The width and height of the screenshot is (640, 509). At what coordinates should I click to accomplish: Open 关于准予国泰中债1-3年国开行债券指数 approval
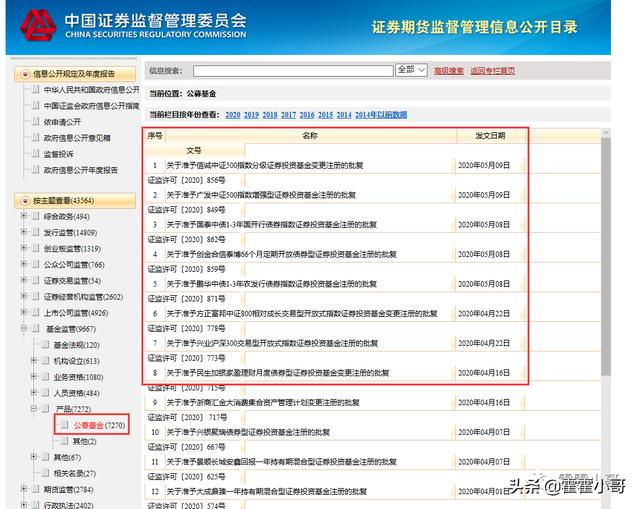(271, 224)
